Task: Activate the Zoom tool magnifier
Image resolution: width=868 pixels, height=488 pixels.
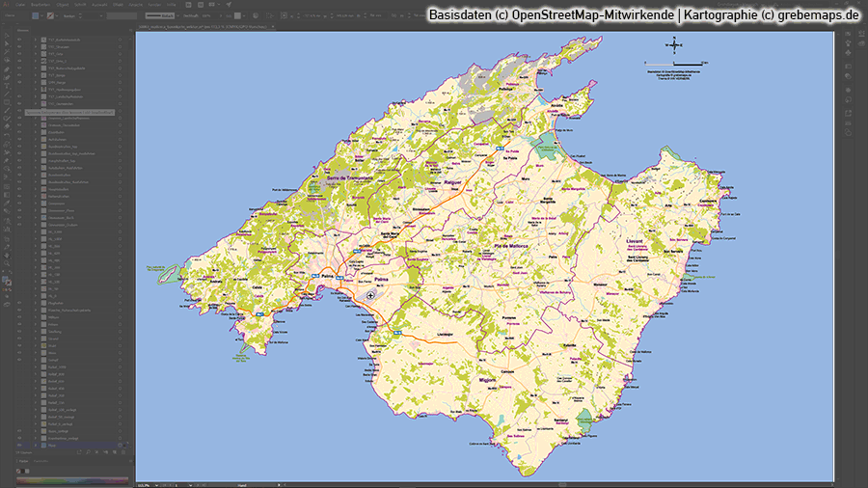Action: click(7, 262)
